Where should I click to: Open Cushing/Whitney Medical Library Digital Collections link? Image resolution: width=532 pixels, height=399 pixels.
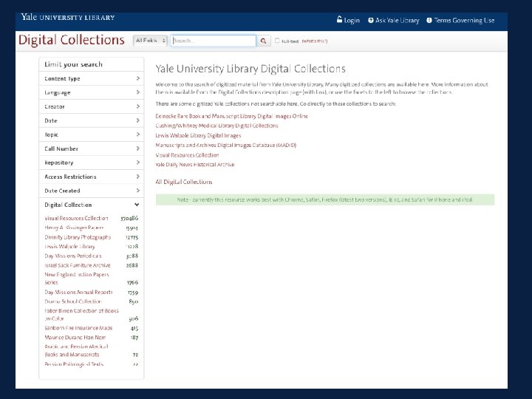pyautogui.click(x=216, y=126)
